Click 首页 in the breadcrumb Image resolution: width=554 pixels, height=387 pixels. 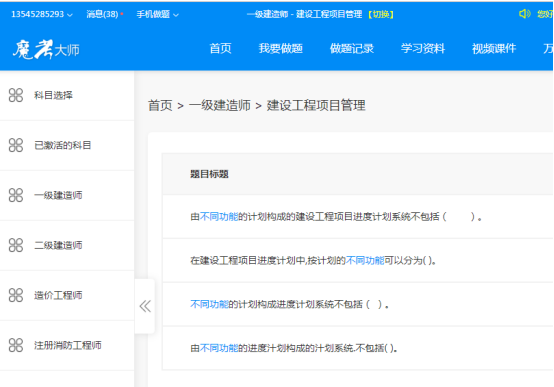(x=160, y=105)
